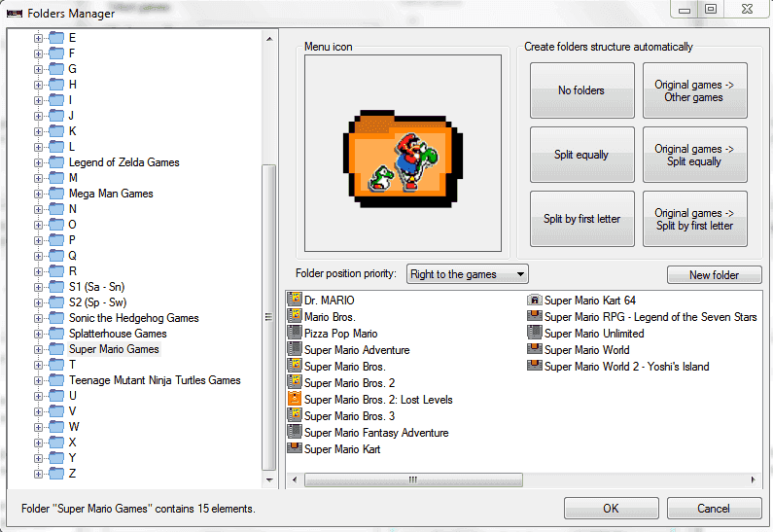Click the game list scroll right arrow

(x=753, y=479)
